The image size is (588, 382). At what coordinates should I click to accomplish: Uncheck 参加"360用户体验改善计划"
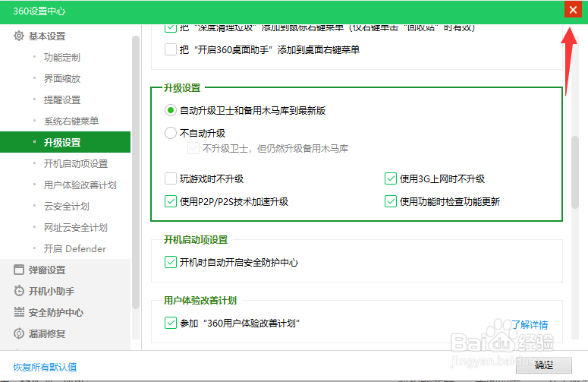[171, 323]
